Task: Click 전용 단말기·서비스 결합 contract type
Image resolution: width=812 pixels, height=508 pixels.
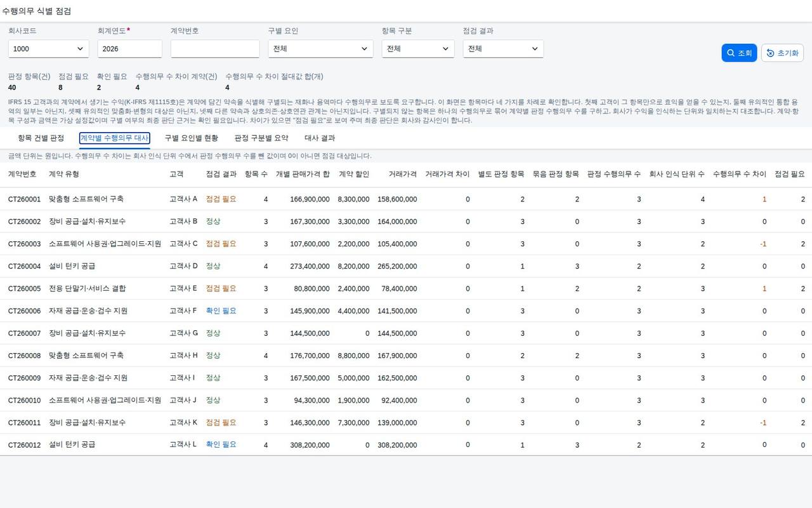Action: tap(88, 288)
